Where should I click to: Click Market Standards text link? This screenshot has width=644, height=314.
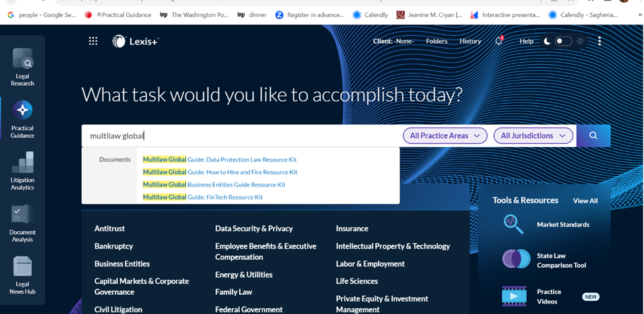click(x=563, y=224)
